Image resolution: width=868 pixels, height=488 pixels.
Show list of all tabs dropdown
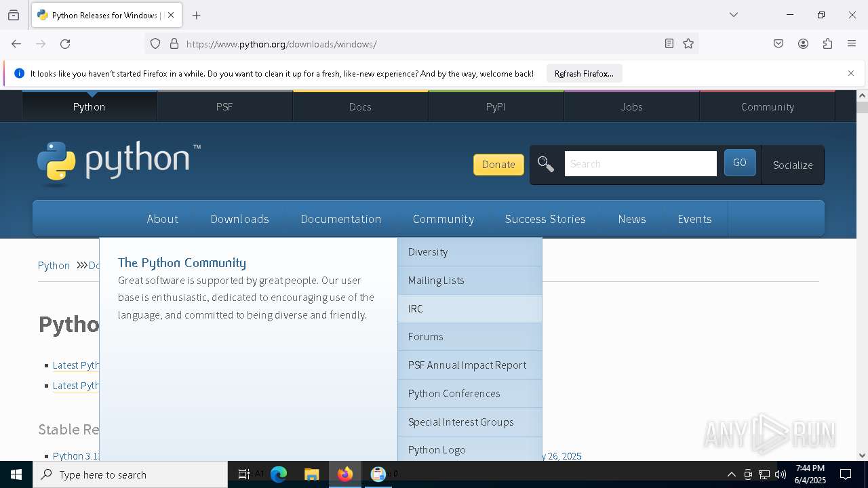pos(734,15)
